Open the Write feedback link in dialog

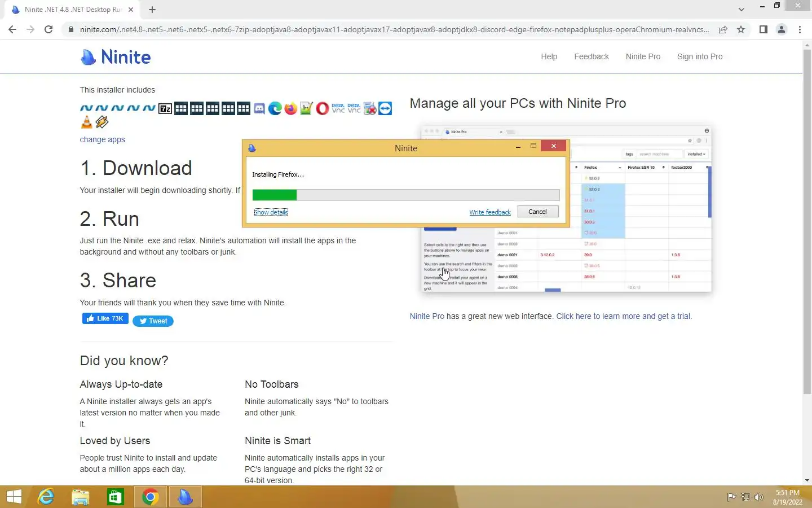tap(490, 212)
